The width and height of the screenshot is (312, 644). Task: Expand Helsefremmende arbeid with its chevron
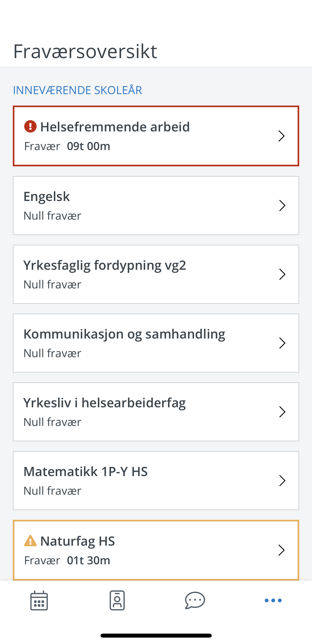(x=282, y=136)
